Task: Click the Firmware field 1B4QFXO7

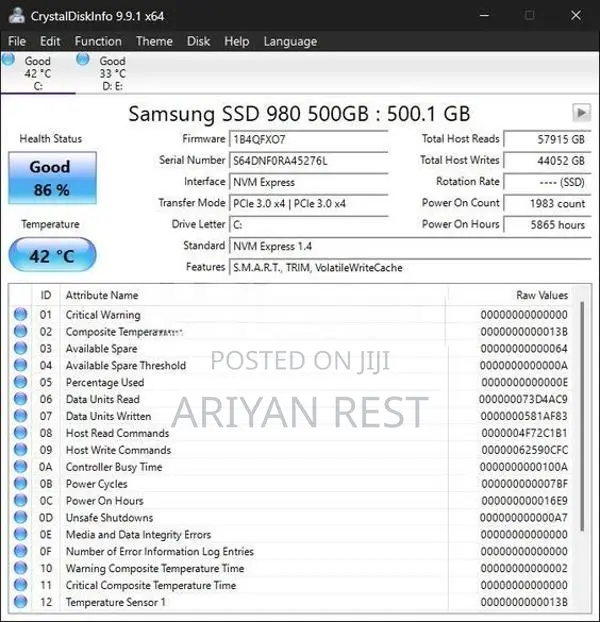Action: point(309,140)
